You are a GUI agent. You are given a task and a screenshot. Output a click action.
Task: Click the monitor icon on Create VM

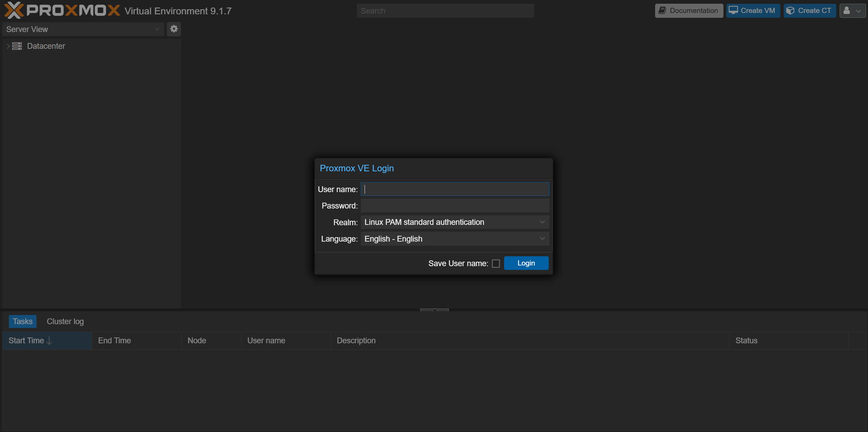(x=733, y=11)
